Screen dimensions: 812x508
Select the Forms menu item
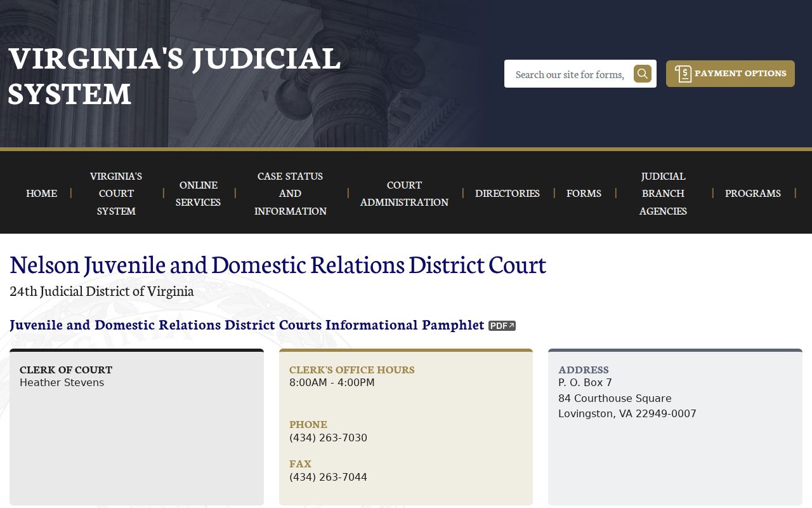(x=584, y=193)
